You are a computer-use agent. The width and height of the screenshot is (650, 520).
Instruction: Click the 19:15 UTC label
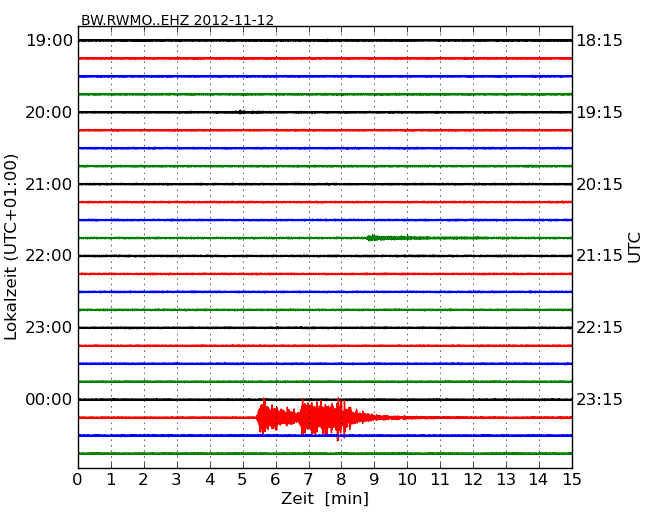599,112
